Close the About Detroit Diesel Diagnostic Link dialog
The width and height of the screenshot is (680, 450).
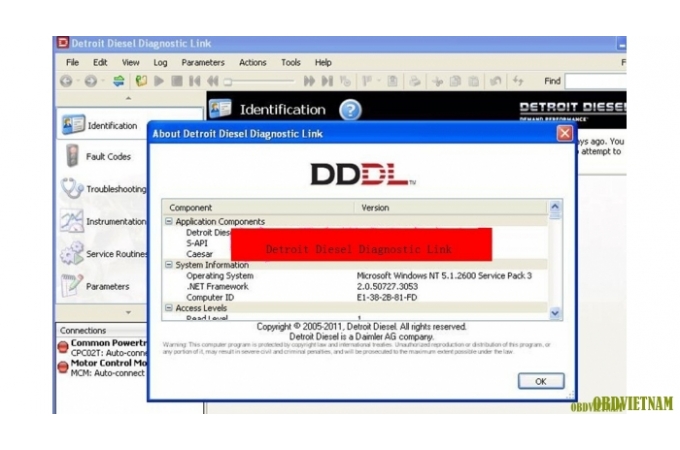[565, 134]
